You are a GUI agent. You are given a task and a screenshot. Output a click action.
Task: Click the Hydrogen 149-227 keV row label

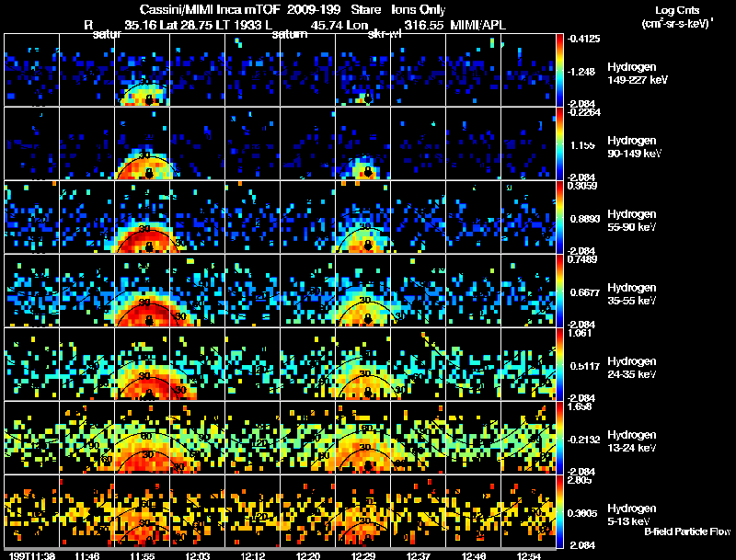point(638,74)
